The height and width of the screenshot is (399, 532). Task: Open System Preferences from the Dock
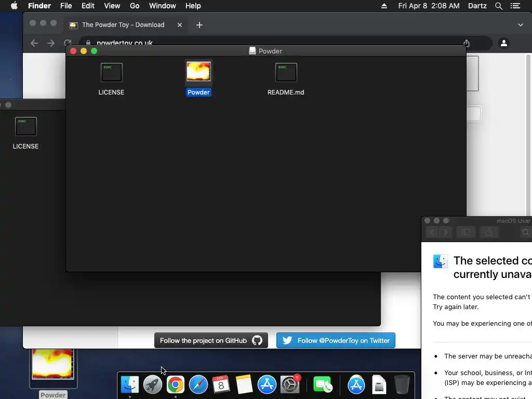coord(290,385)
